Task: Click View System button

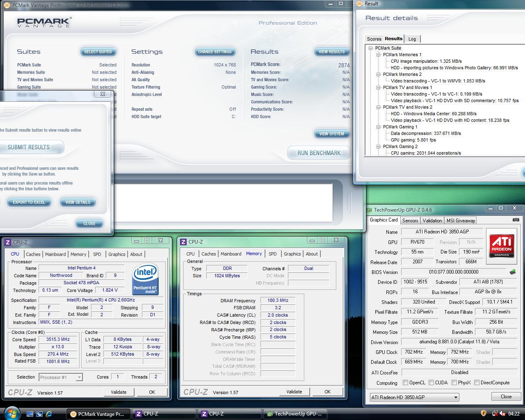Action: click(332, 134)
